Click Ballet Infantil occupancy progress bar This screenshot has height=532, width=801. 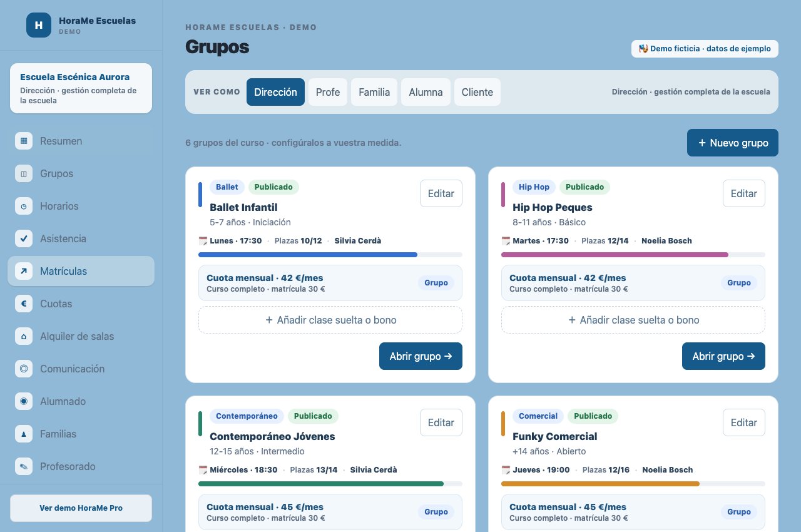(330, 255)
